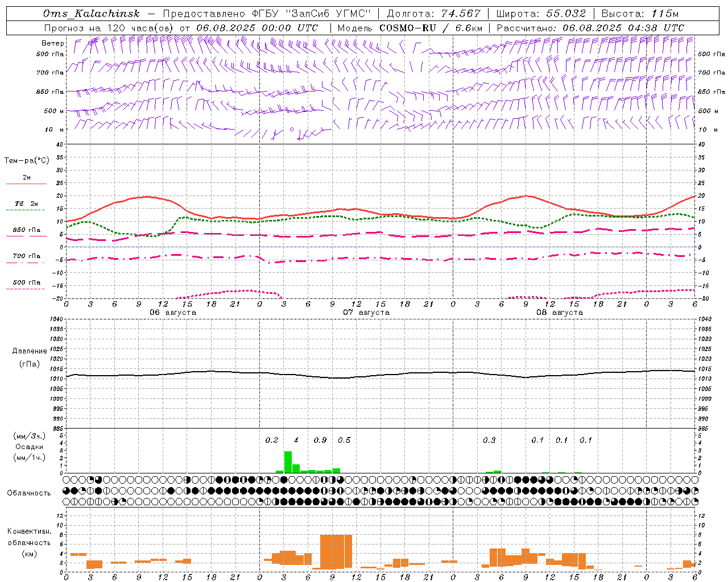Click the 700 гПа temperature legend entry

[26, 256]
